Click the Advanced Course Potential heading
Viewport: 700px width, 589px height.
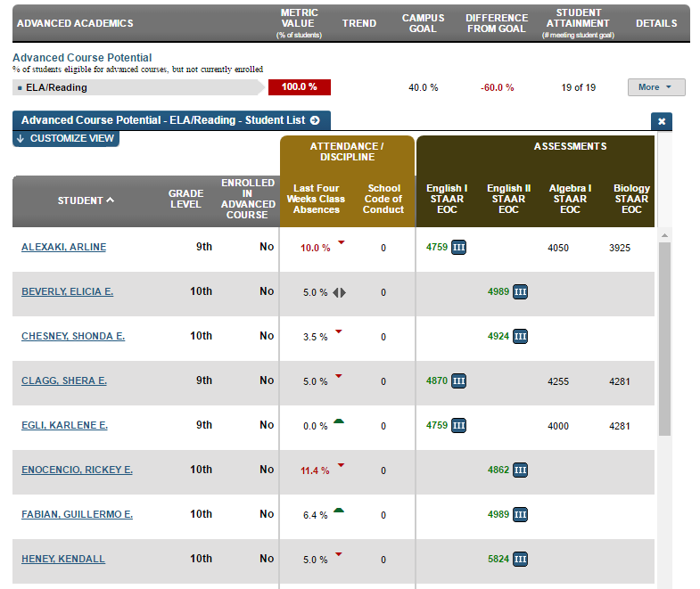pyautogui.click(x=82, y=58)
